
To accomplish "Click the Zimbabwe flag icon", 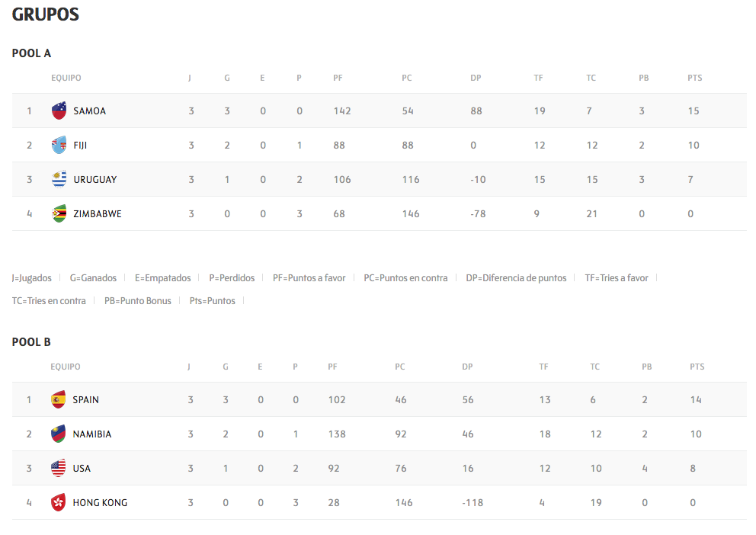I will 59,214.
